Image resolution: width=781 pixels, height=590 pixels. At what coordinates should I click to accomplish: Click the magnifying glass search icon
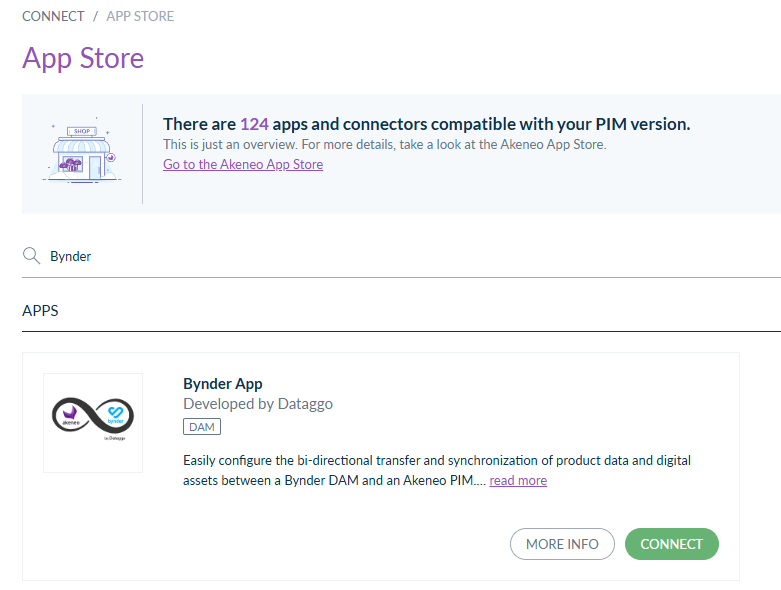pyautogui.click(x=31, y=256)
